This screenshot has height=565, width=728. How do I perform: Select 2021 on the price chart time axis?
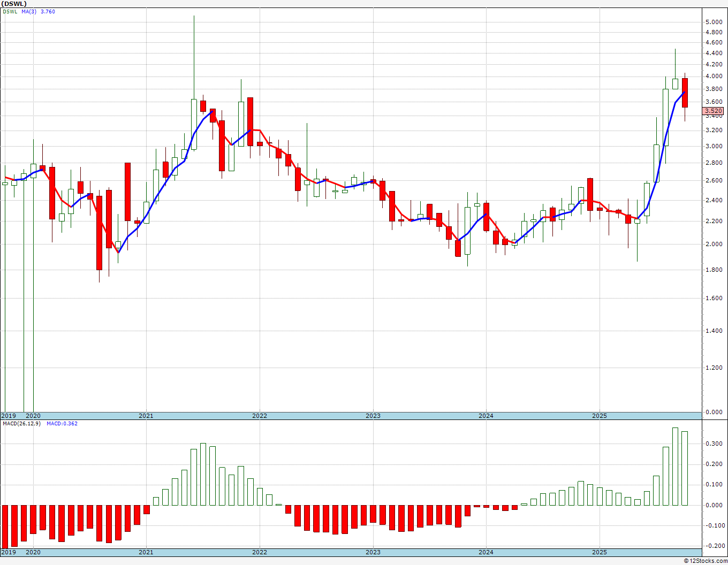(x=146, y=416)
